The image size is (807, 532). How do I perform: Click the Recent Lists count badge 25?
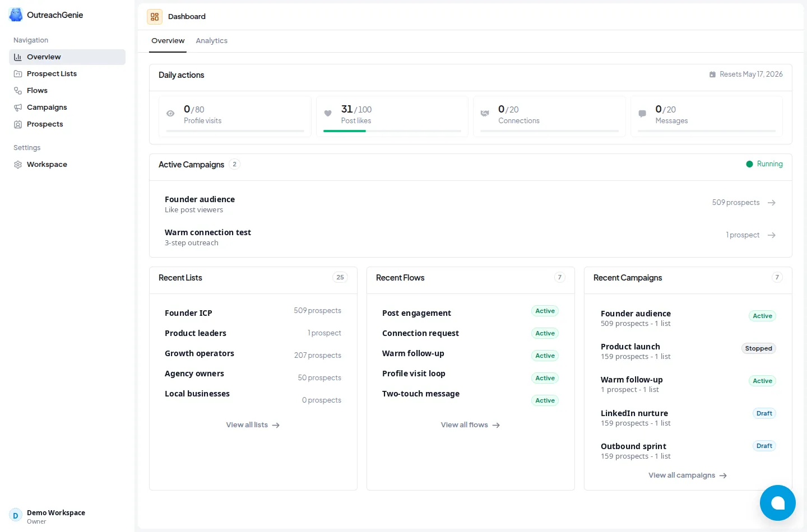coord(340,277)
